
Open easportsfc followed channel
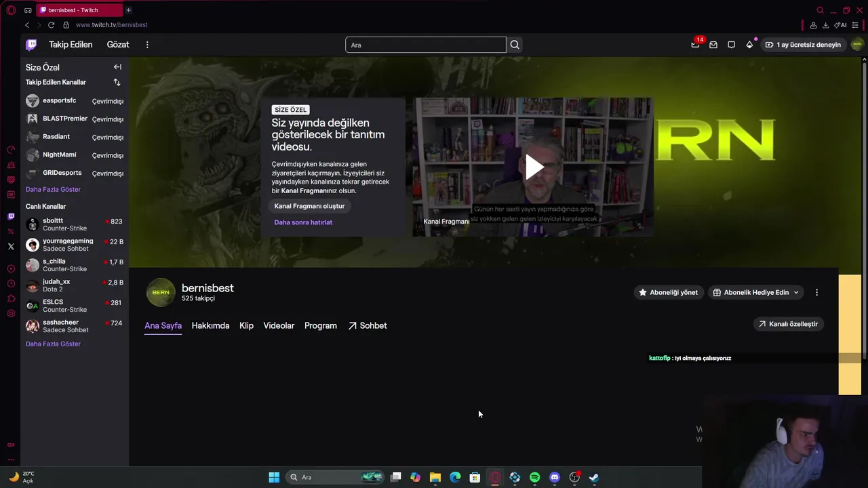[75, 101]
